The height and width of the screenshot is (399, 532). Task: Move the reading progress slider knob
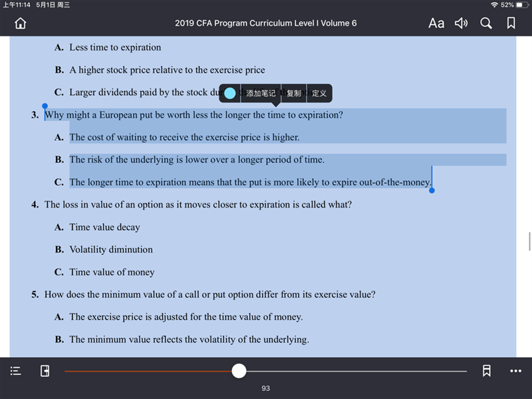tap(239, 371)
